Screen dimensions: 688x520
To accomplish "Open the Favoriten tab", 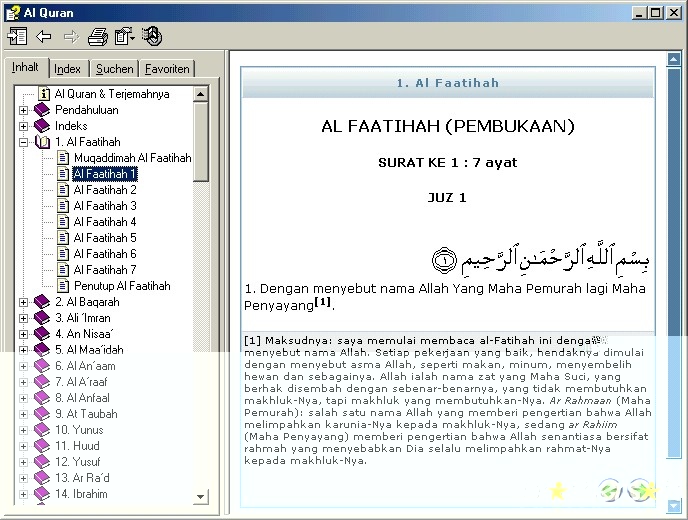I will (167, 69).
